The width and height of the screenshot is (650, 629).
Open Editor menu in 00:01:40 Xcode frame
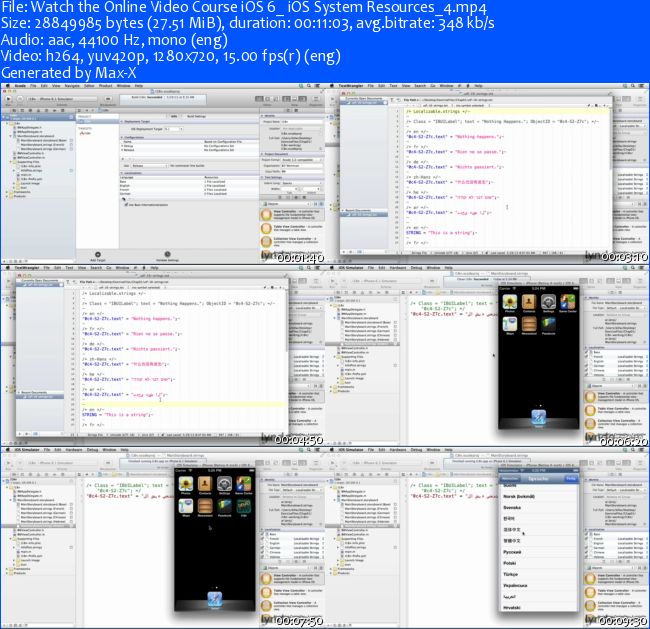pyautogui.click(x=89, y=86)
